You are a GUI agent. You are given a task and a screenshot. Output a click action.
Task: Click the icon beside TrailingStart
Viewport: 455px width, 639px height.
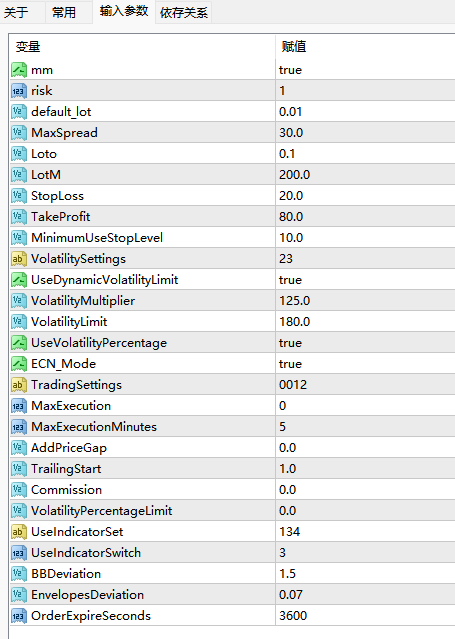point(19,469)
